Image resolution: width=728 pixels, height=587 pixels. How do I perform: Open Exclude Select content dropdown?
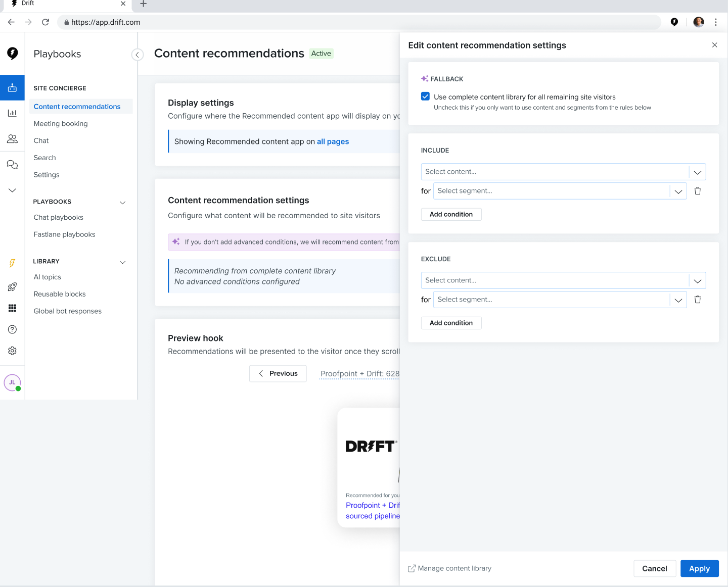(x=563, y=280)
